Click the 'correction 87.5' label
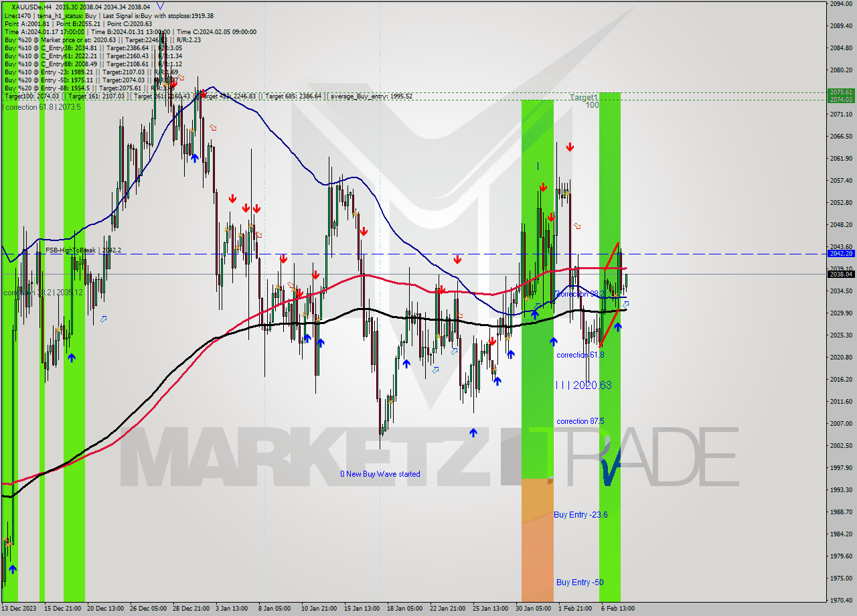 pos(580,421)
